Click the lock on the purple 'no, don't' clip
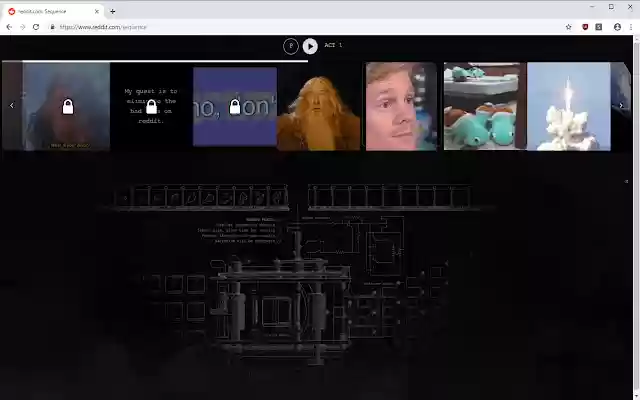This screenshot has height=400, width=640. (235, 107)
